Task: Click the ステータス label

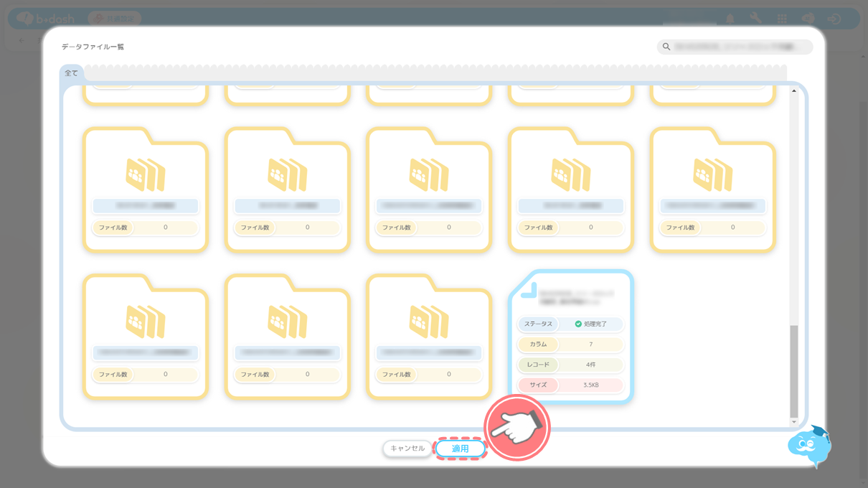Action: click(x=538, y=324)
